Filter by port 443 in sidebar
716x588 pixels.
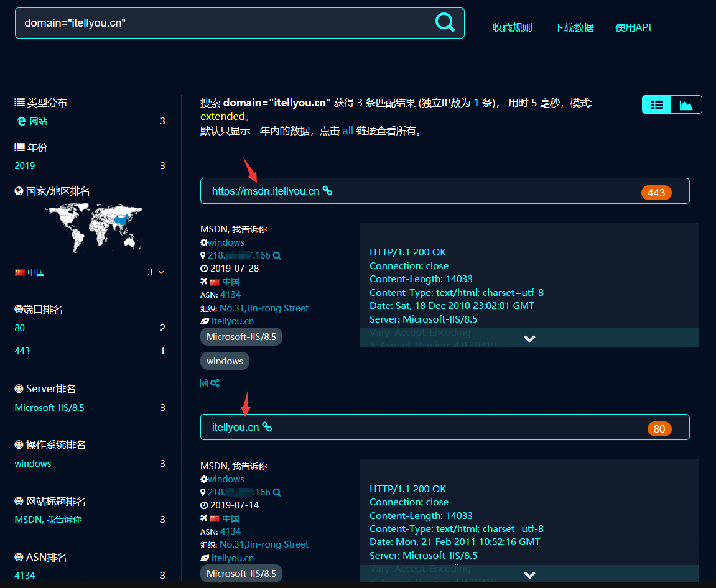22,351
